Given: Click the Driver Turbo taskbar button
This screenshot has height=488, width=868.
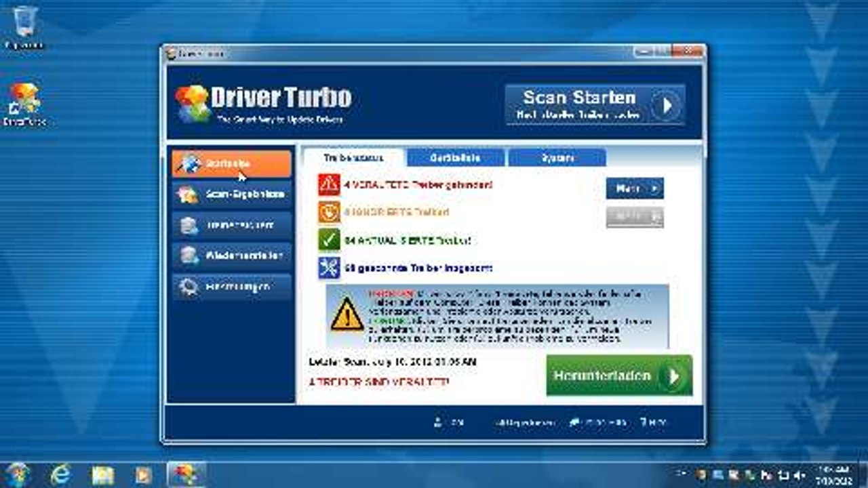Looking at the screenshot, I should click(186, 474).
